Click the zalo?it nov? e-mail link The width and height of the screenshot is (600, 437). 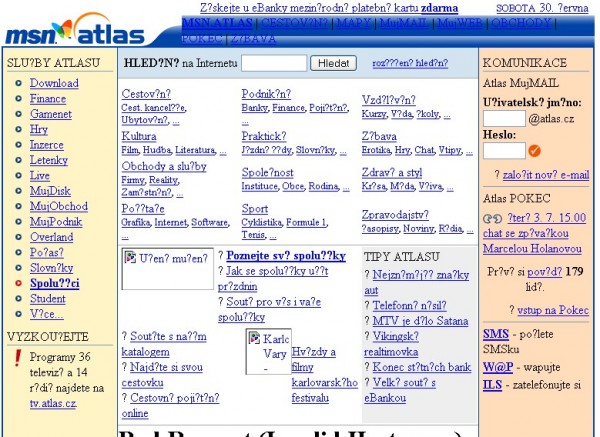(546, 175)
